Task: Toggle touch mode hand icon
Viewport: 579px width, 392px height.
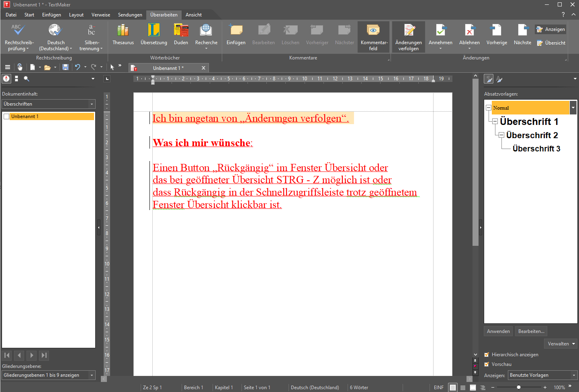Action: (20, 67)
